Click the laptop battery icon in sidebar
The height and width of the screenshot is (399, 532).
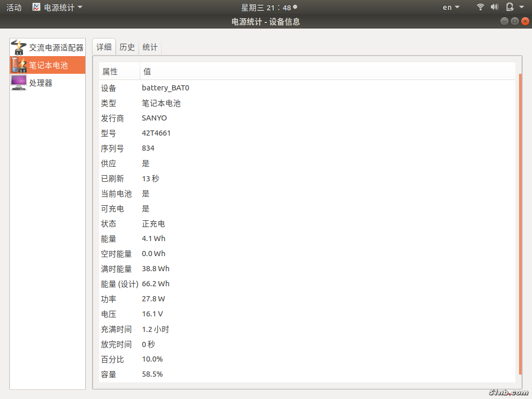tap(19, 65)
